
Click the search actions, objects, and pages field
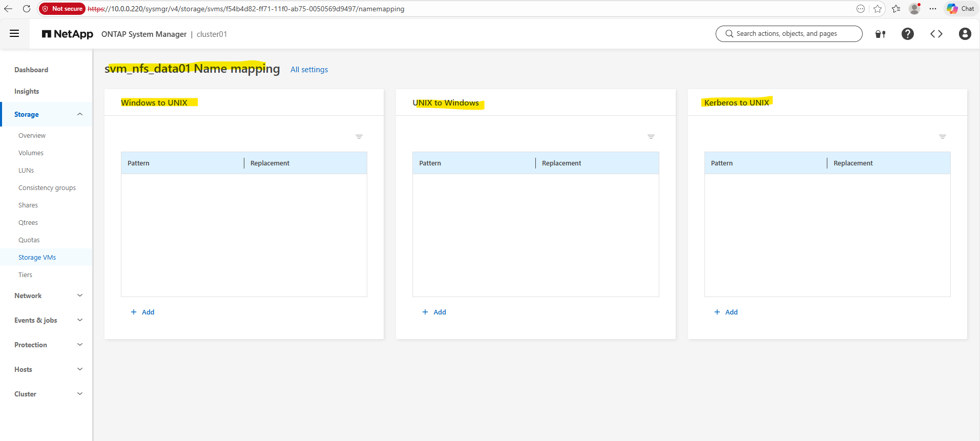(x=789, y=34)
